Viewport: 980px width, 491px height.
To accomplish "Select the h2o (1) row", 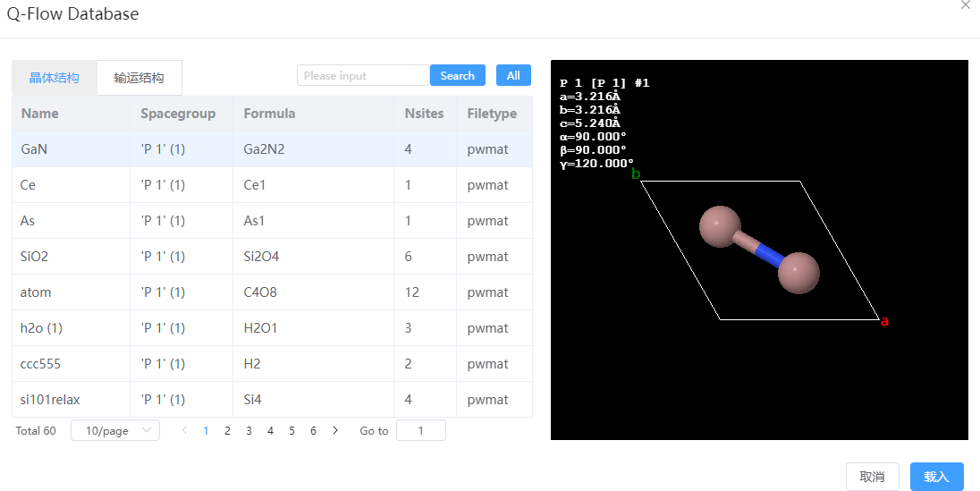I will coord(273,327).
